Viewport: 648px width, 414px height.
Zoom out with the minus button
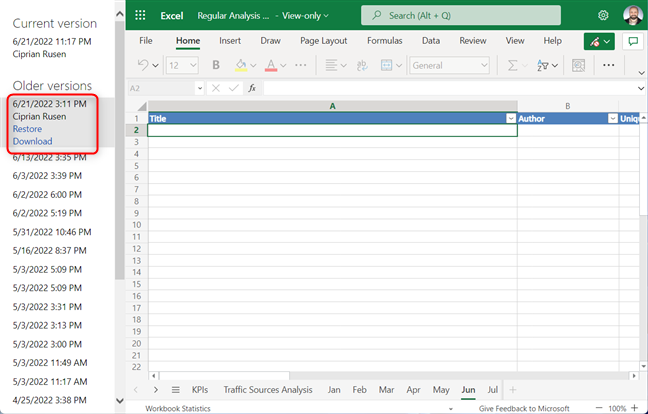tap(599, 408)
